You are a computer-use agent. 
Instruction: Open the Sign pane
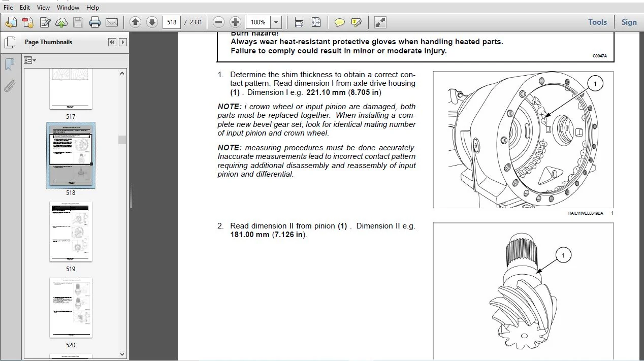(629, 22)
